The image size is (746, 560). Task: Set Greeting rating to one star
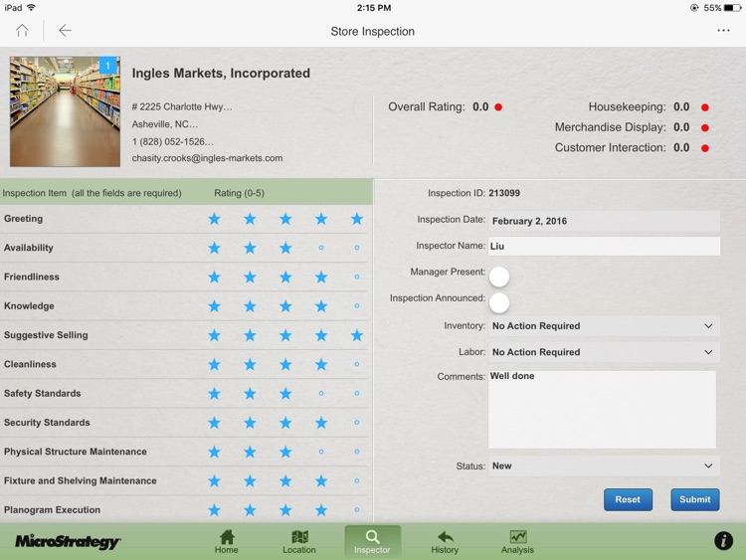pyautogui.click(x=215, y=219)
